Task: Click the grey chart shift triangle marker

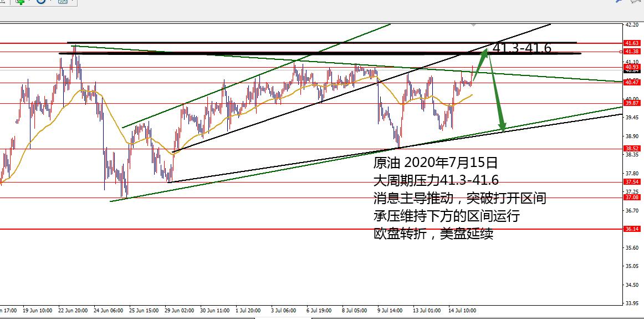Action: [x=473, y=25]
